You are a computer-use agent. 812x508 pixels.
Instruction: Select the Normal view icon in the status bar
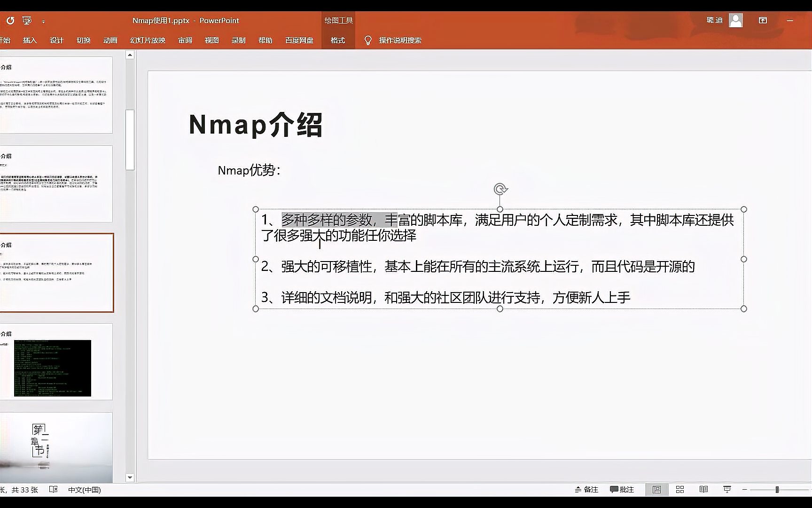(656, 489)
